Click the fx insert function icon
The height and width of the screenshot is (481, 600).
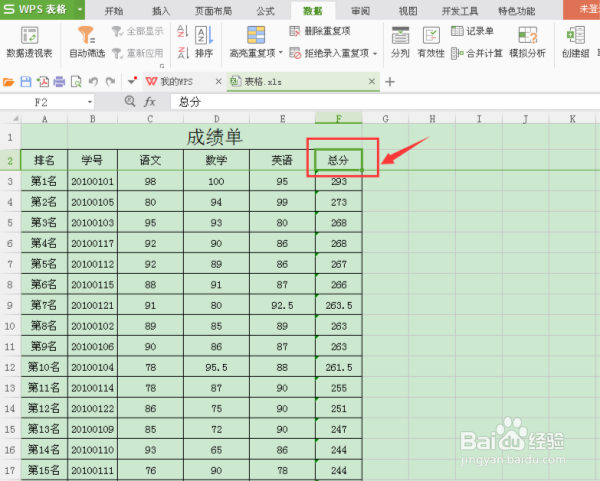click(150, 102)
